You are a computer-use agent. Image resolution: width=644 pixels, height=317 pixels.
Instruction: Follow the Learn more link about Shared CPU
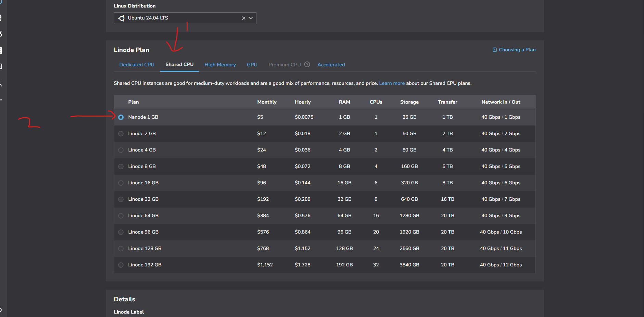click(x=392, y=83)
